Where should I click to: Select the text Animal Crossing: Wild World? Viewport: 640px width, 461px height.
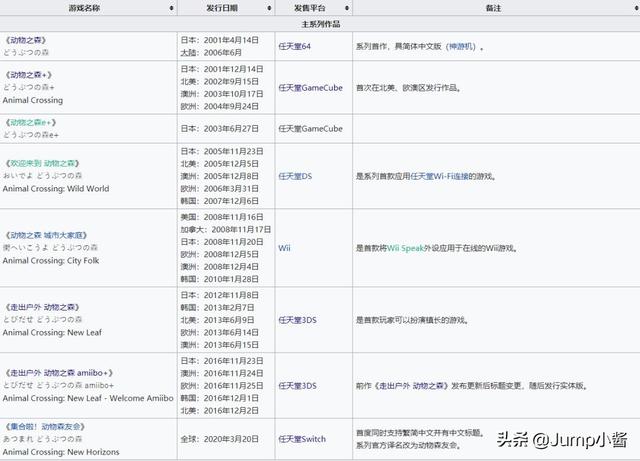tap(56, 189)
